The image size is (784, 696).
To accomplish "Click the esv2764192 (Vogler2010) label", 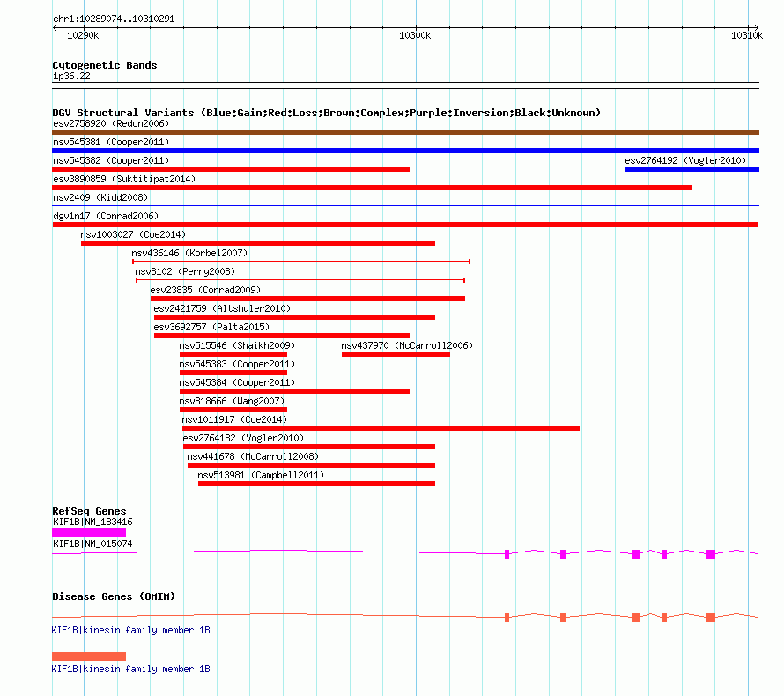I will (x=685, y=160).
